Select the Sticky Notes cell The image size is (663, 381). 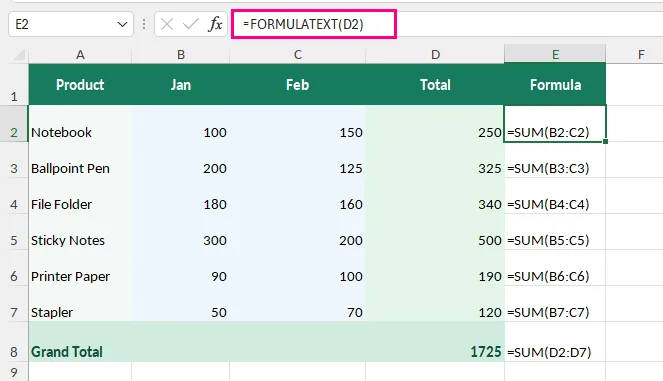80,232
